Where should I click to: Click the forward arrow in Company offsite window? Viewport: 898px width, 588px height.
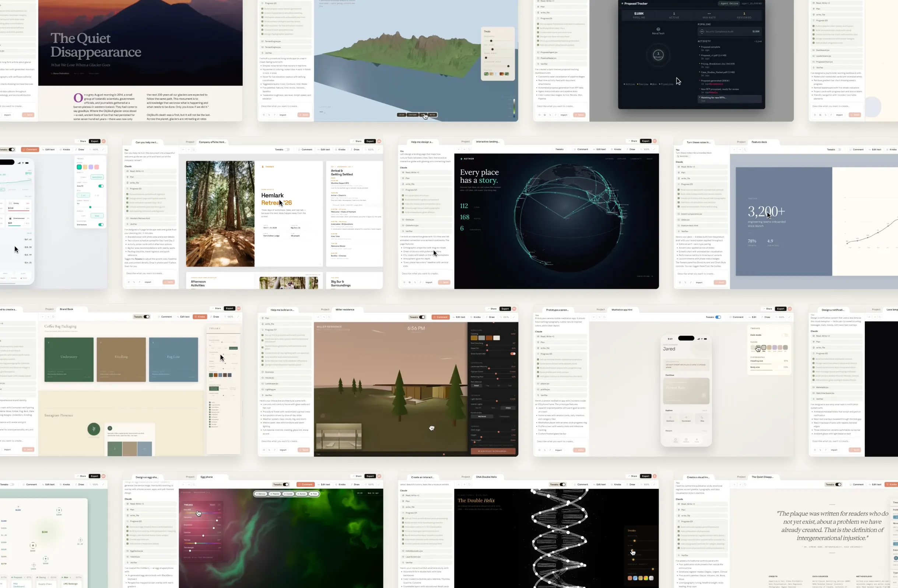click(x=189, y=150)
